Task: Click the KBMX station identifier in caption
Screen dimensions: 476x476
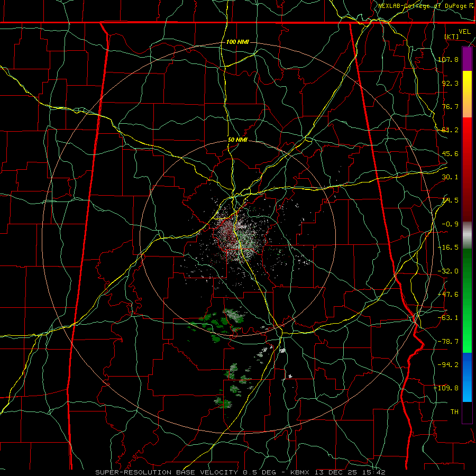Action: 300,472
